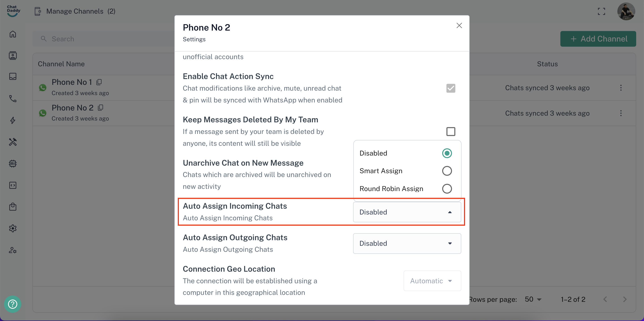Open the phone calls sidebar icon

pyautogui.click(x=13, y=99)
